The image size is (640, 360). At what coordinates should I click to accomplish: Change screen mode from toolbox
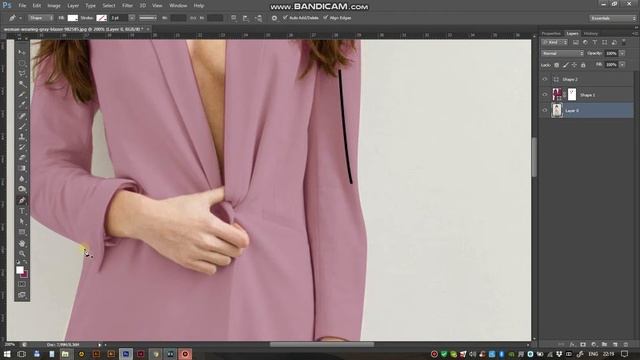[x=22, y=295]
